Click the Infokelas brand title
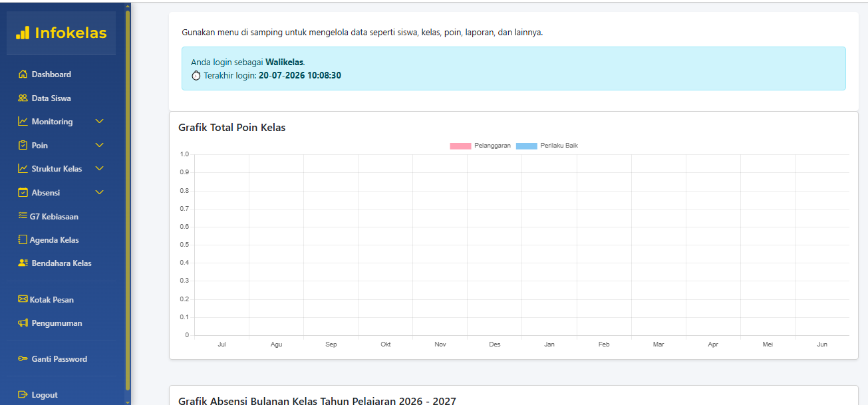868x405 pixels. tap(71, 33)
